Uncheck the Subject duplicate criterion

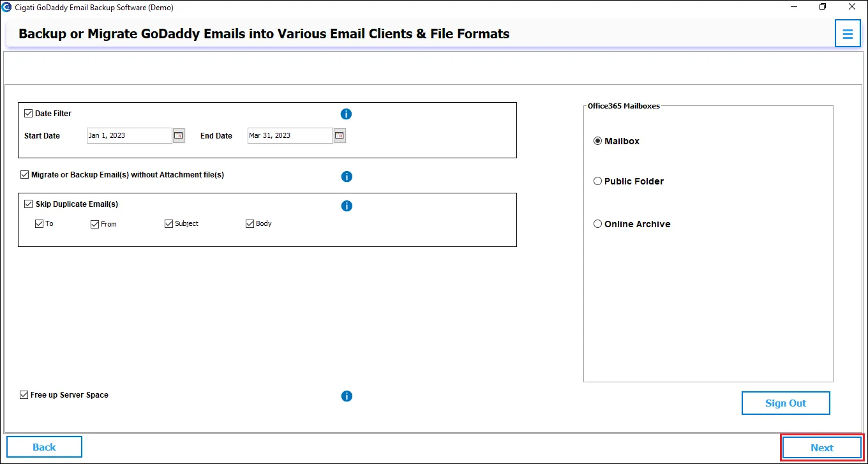(x=168, y=224)
